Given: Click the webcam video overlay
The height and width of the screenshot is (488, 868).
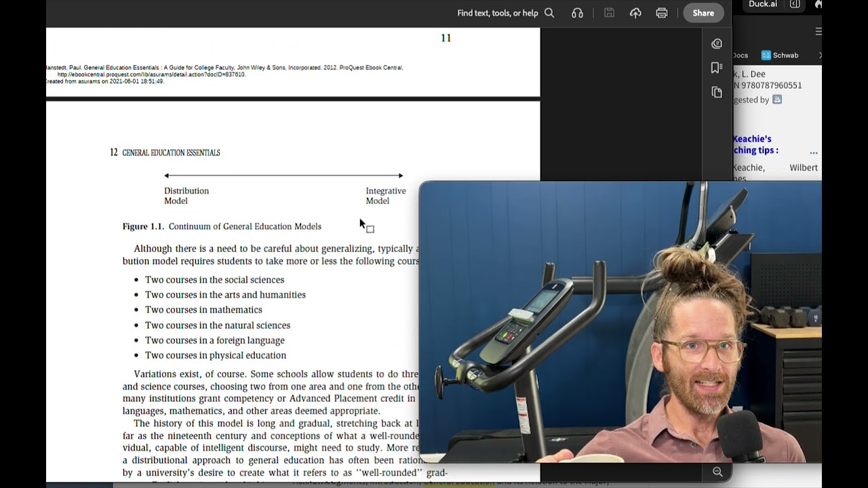Looking at the screenshot, I should 620,322.
